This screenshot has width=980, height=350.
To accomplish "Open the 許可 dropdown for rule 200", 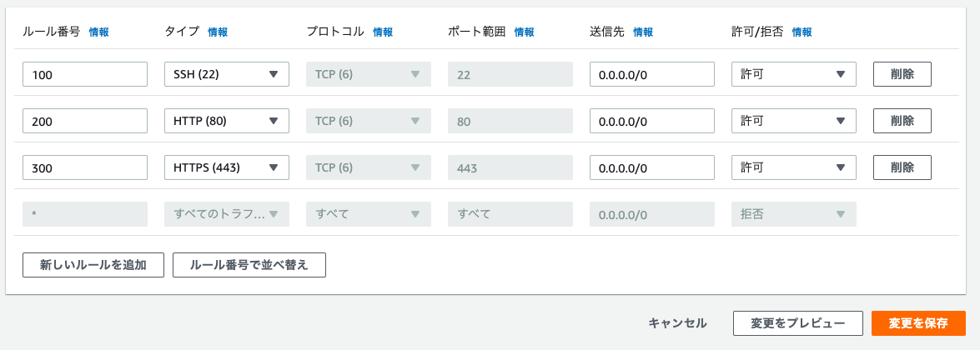I will point(794,121).
